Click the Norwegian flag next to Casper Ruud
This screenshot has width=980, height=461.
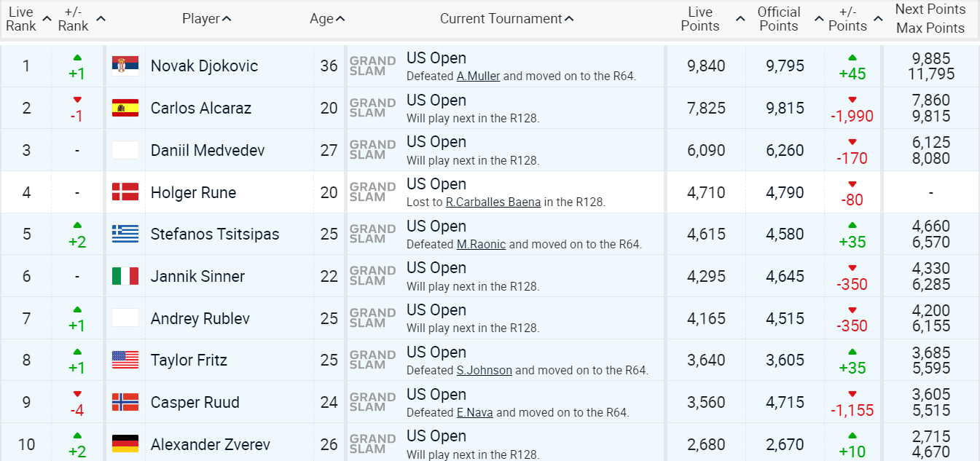point(125,402)
